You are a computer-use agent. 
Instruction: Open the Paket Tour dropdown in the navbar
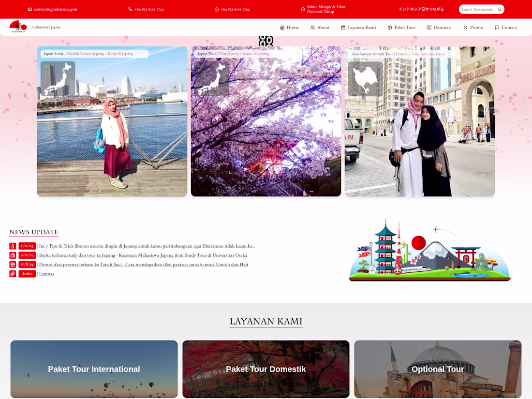(x=401, y=28)
